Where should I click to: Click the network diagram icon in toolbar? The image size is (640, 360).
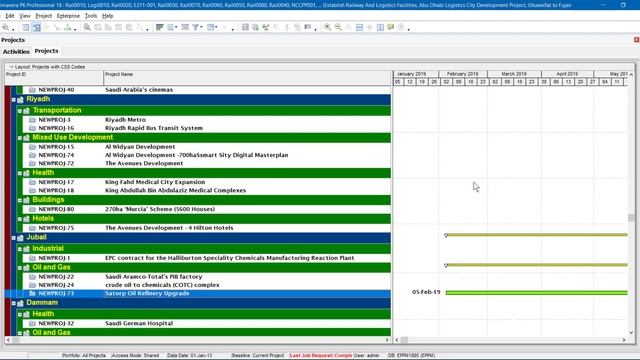tap(266, 27)
